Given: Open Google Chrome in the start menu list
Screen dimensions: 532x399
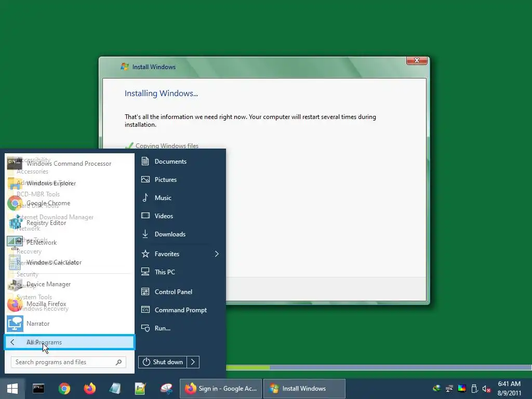Looking at the screenshot, I should [69, 203].
